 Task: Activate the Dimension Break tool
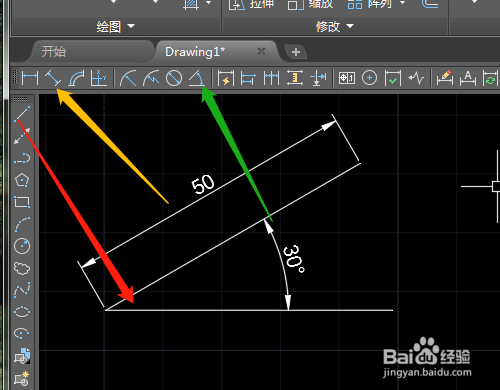(318, 78)
